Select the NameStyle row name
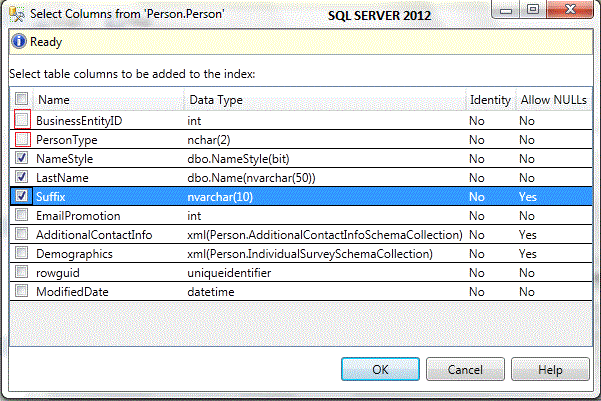 pos(64,159)
